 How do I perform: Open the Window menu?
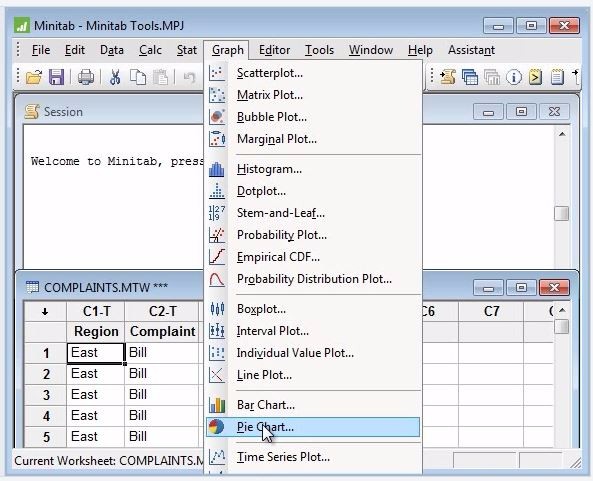tap(371, 50)
